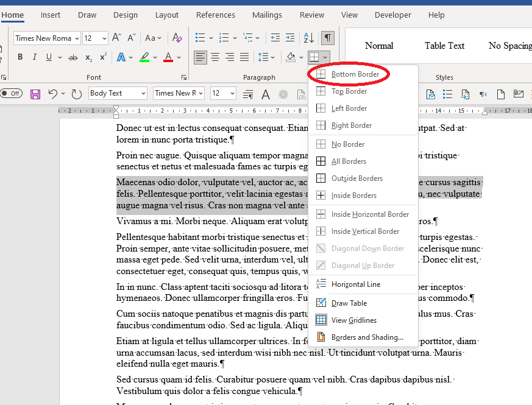Click the purple Save icon
The height and width of the screenshot is (405, 532).
35,94
